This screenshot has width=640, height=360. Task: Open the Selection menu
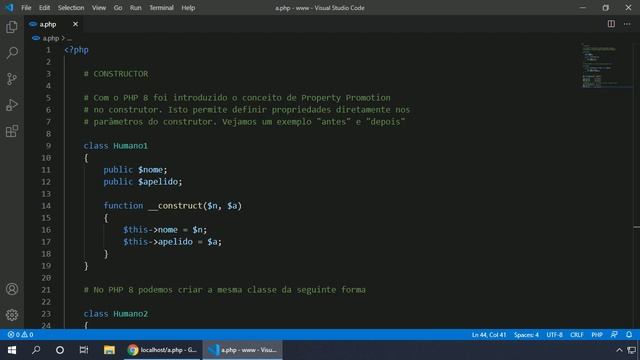coord(71,8)
